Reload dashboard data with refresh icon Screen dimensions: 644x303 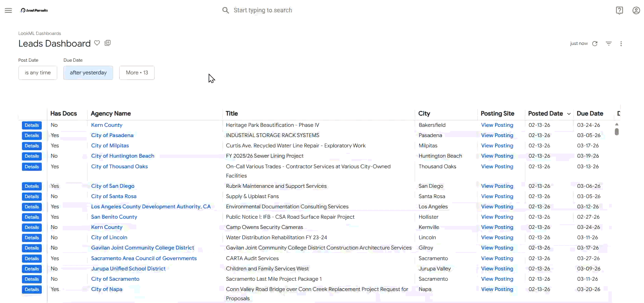tap(595, 44)
